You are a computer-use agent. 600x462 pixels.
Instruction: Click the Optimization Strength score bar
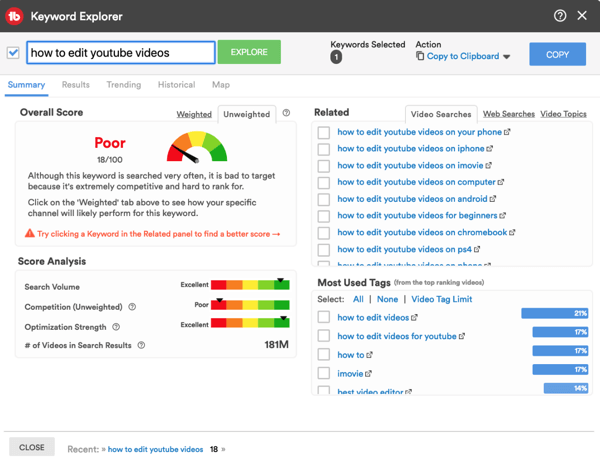(250, 323)
